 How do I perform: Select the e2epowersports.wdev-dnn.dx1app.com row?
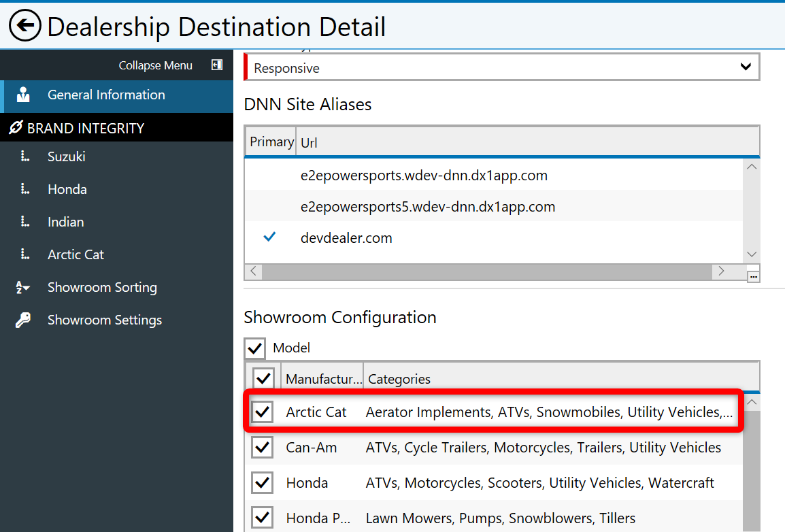[x=494, y=175]
